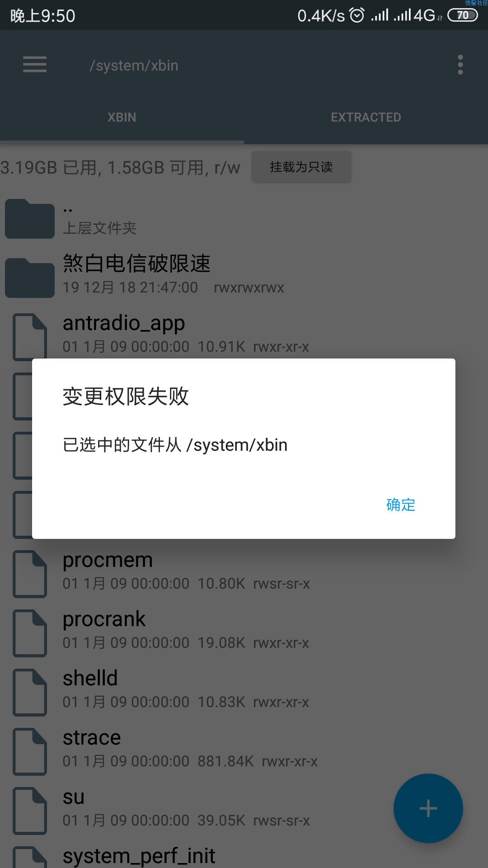Switch to the XBIN tab

coord(122,118)
